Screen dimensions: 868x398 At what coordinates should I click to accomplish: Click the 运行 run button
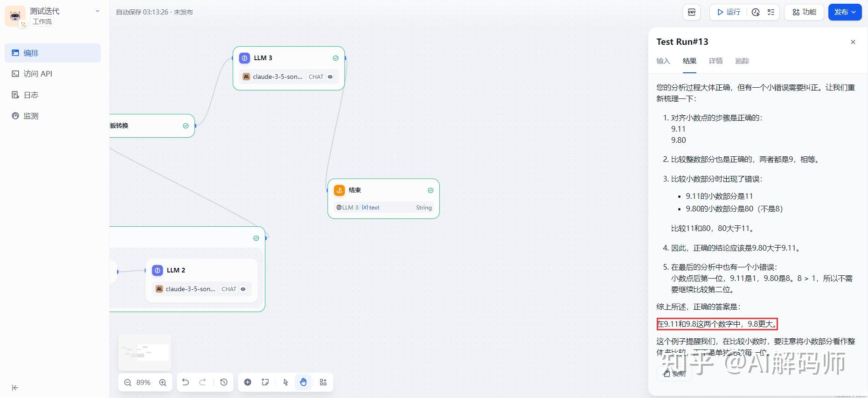[x=729, y=12]
